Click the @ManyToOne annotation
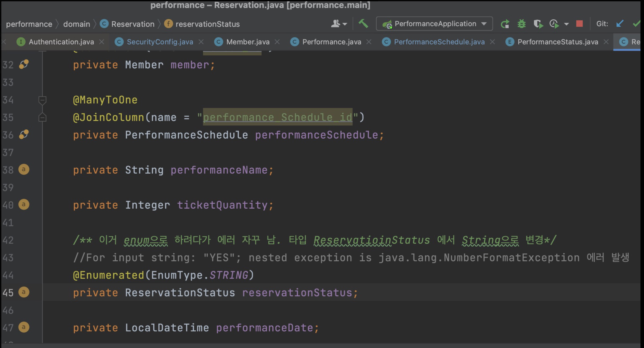This screenshot has width=644, height=348. 105,100
